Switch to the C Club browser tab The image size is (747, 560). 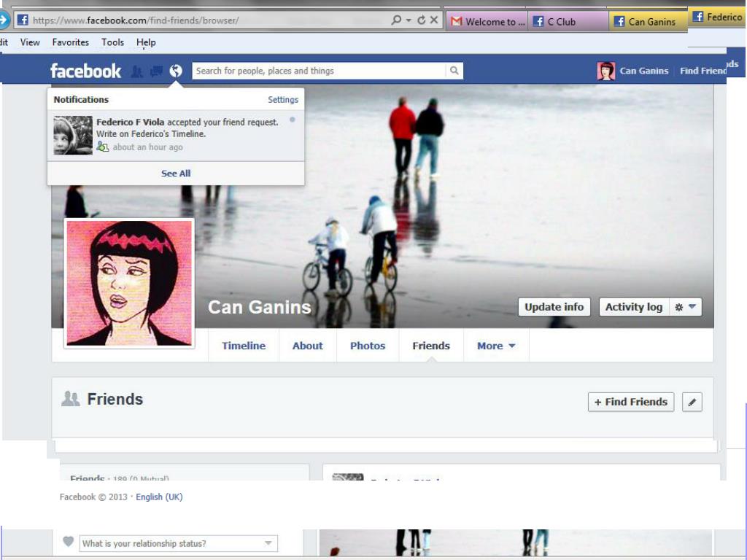(x=568, y=21)
